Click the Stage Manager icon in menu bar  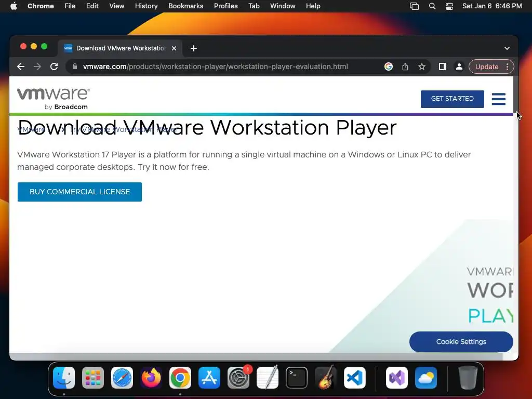point(414,6)
